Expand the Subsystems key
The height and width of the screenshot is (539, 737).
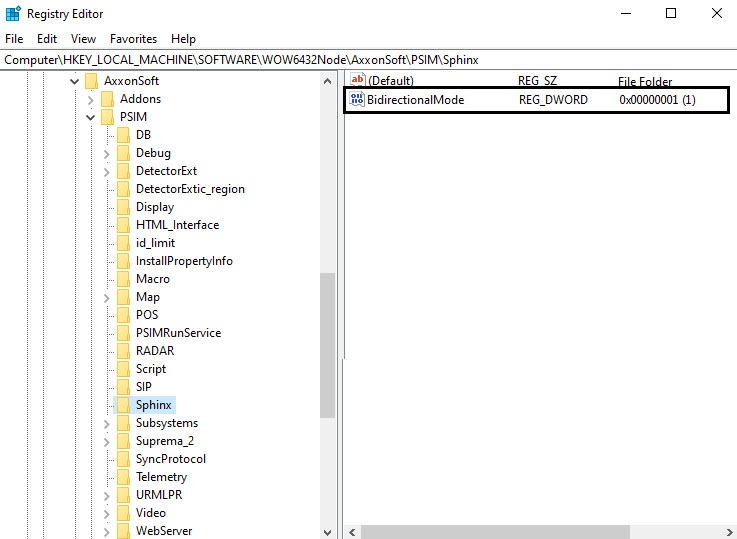tap(107, 424)
